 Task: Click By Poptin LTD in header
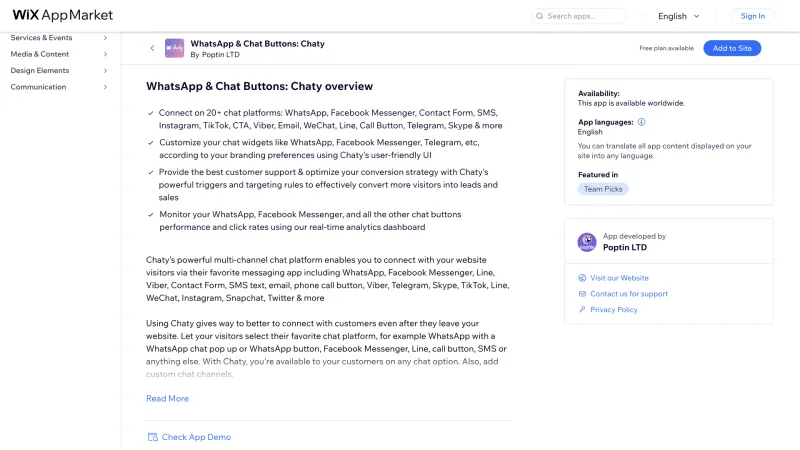pyautogui.click(x=215, y=55)
